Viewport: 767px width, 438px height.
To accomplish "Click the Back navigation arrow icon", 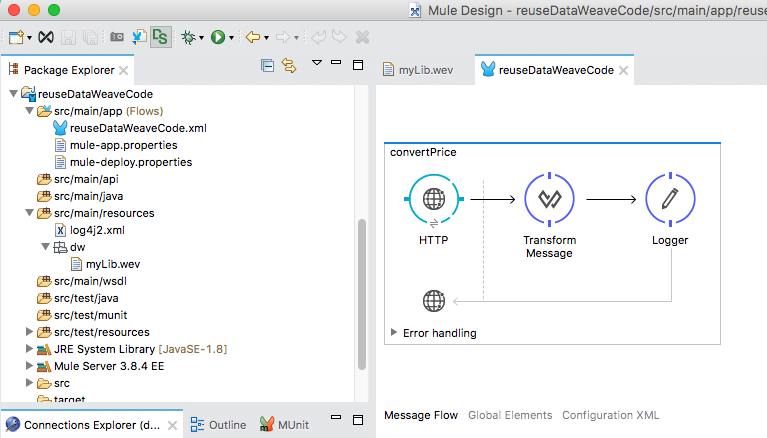I will tap(252, 37).
